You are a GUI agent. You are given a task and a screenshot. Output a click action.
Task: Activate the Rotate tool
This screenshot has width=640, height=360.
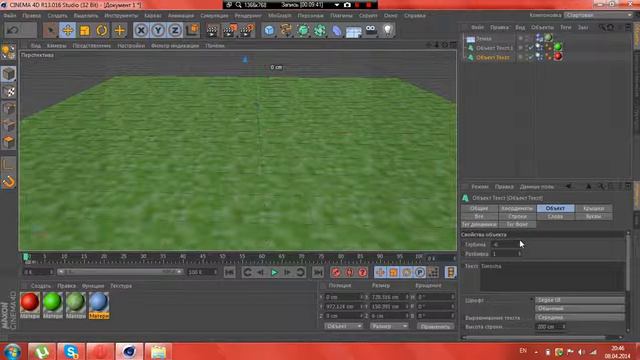102,30
